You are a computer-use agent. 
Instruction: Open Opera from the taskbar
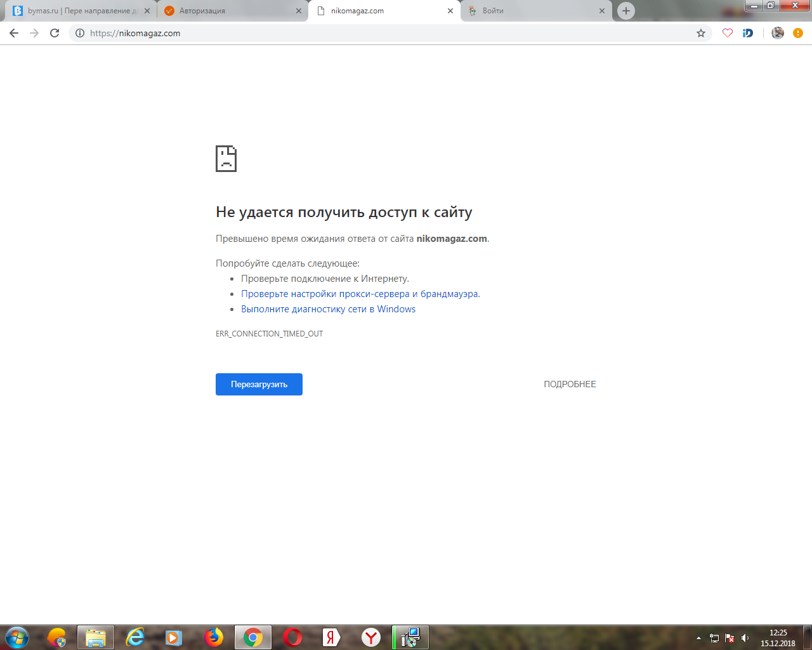click(292, 637)
